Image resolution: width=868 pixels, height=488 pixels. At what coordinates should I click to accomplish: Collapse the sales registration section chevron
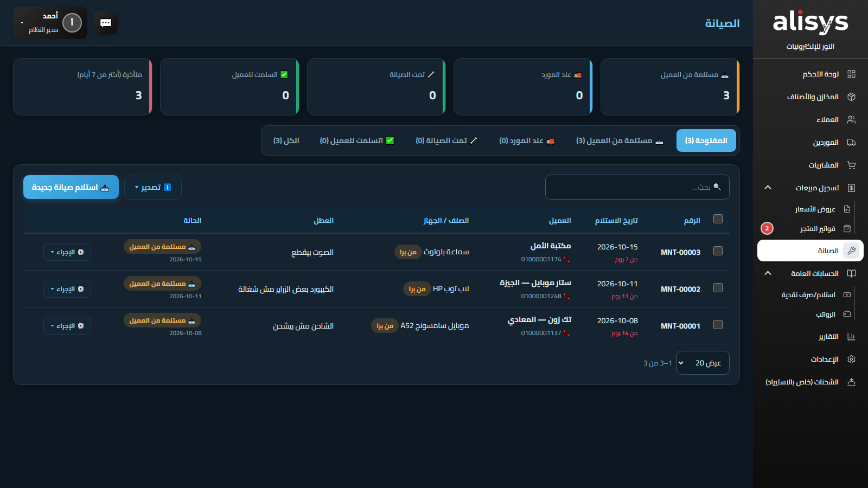pyautogui.click(x=768, y=188)
